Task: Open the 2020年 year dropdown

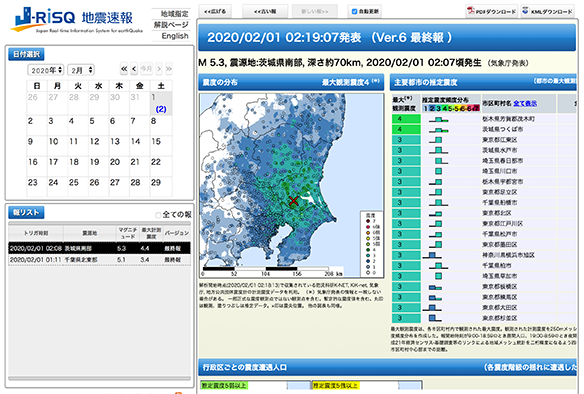Action: [45, 70]
